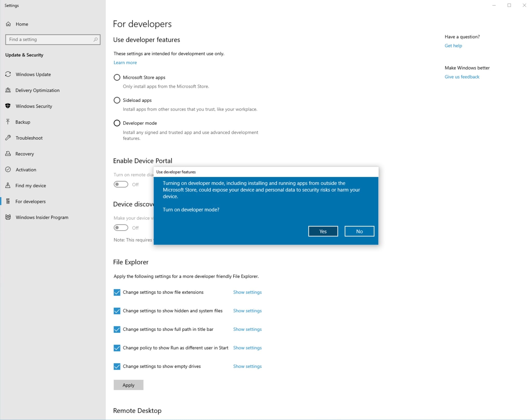
Task: Focus the Find a setting search box
Action: (53, 40)
